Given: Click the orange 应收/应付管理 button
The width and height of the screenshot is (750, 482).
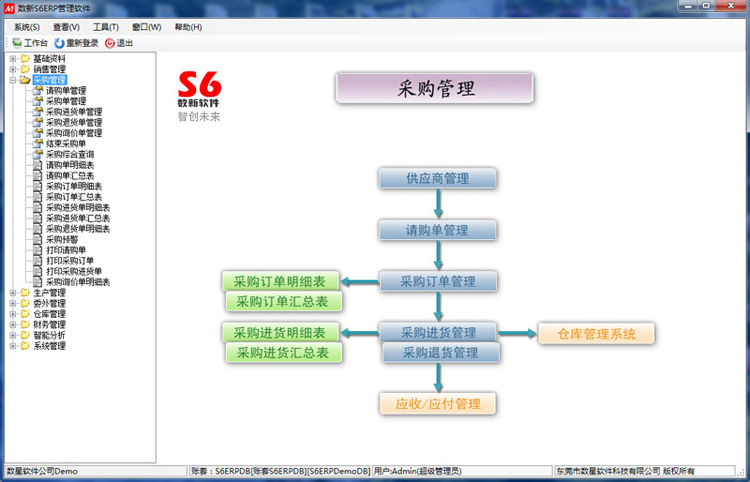Looking at the screenshot, I should [438, 404].
